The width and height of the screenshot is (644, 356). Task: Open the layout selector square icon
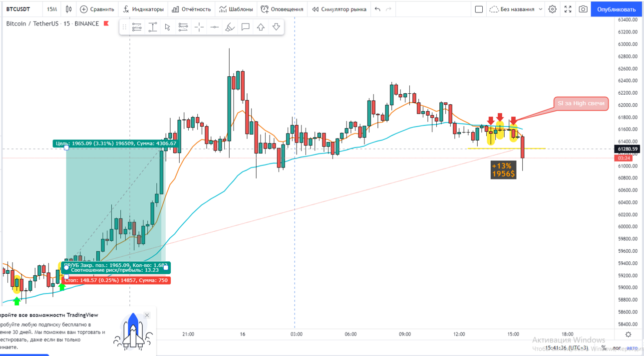479,9
